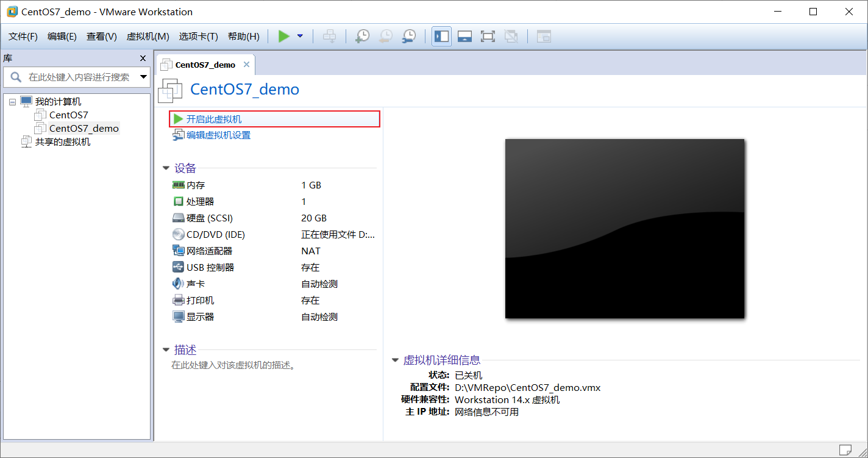Image resolution: width=868 pixels, height=458 pixels.
Task: Click the hard disk value 20 GB
Action: 314,218
